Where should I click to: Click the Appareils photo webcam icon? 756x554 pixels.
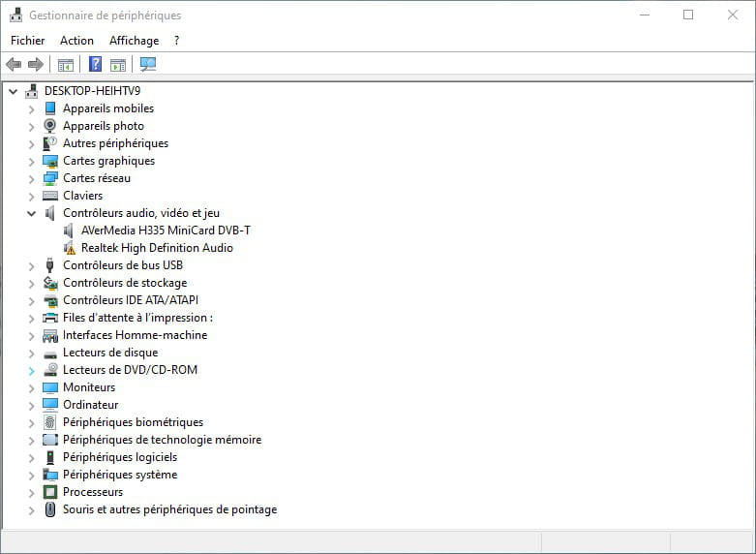pyautogui.click(x=49, y=126)
